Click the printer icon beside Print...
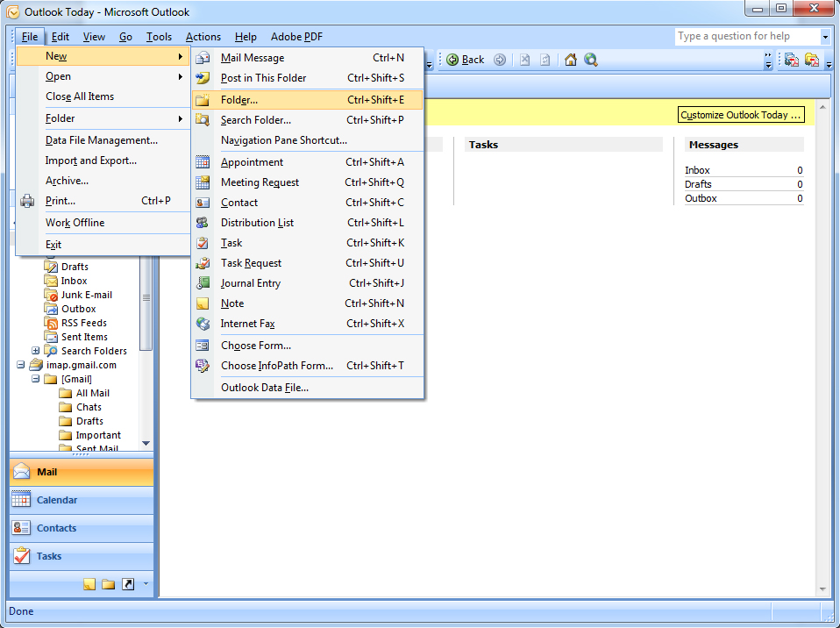This screenshot has width=840, height=628. (x=27, y=201)
